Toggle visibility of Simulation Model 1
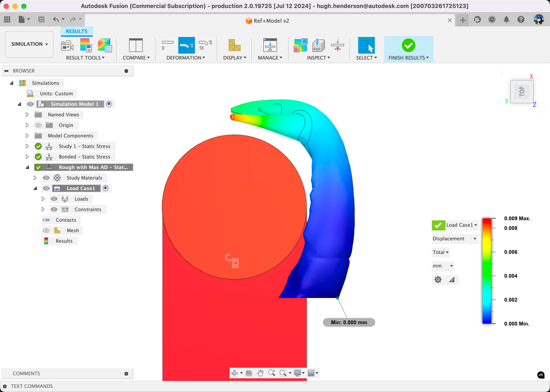Viewport: 550px width, 392px height. [29, 104]
